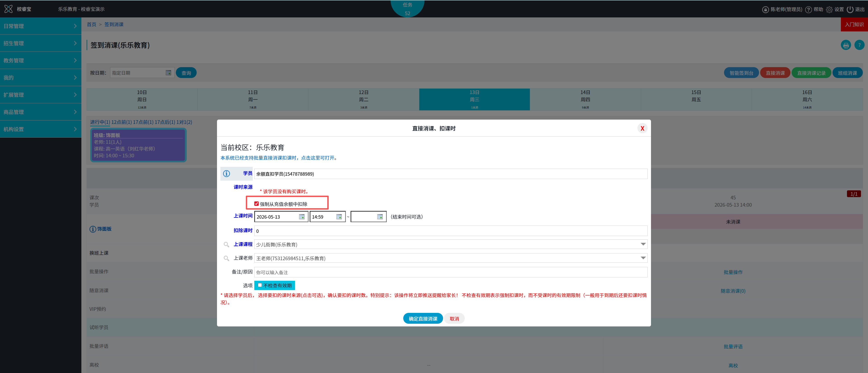Open the calendar icon in 上课时间 date field
Image resolution: width=868 pixels, height=373 pixels.
pyautogui.click(x=302, y=217)
